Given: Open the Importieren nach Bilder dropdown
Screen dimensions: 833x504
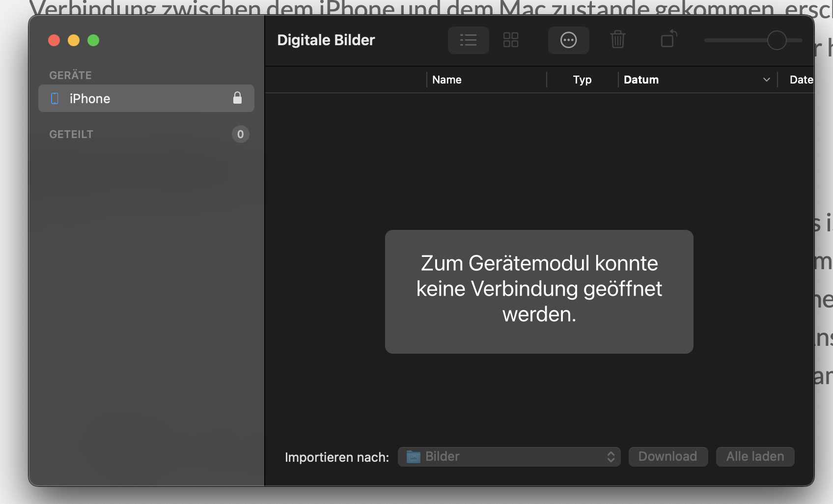Looking at the screenshot, I should click(508, 457).
